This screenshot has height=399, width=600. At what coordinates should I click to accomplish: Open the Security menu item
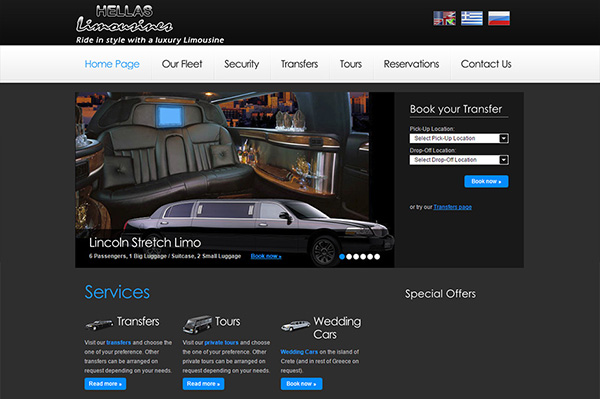click(x=241, y=64)
